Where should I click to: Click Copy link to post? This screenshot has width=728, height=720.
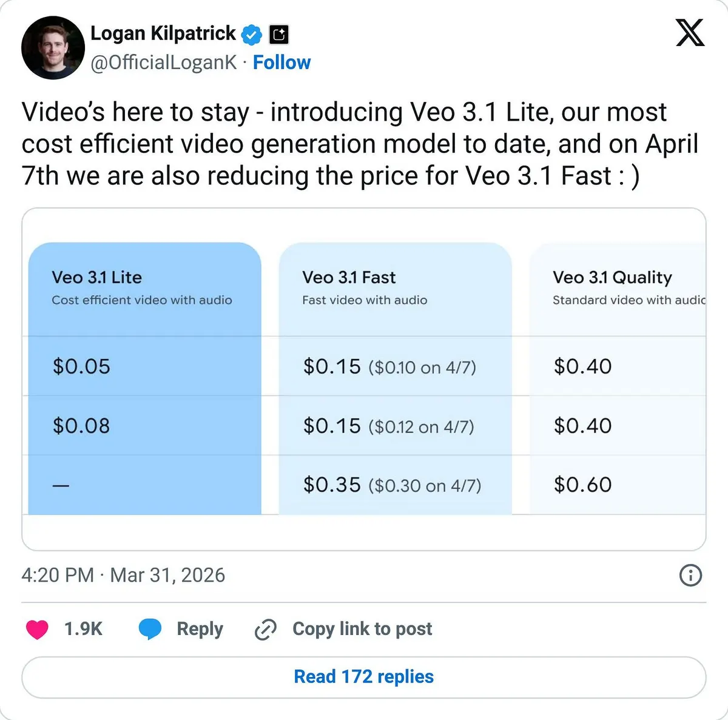point(362,629)
